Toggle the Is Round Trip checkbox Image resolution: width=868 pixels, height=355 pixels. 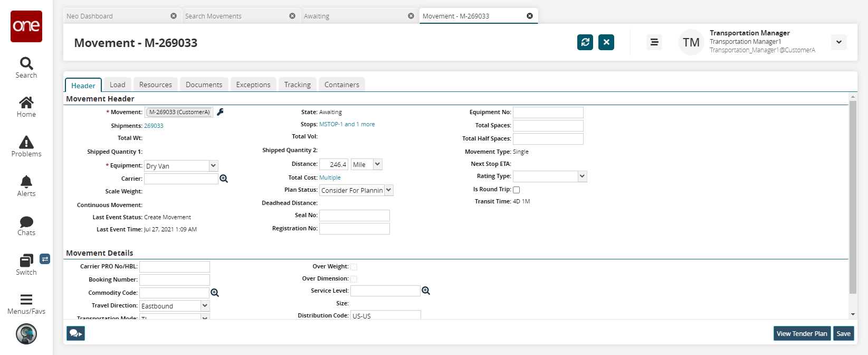tap(517, 190)
